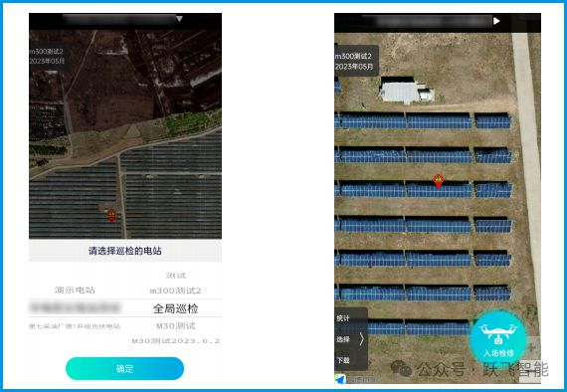This screenshot has width=567, height=392.
Task: Open the down-triangle dropdown in left header
Action: point(179,19)
